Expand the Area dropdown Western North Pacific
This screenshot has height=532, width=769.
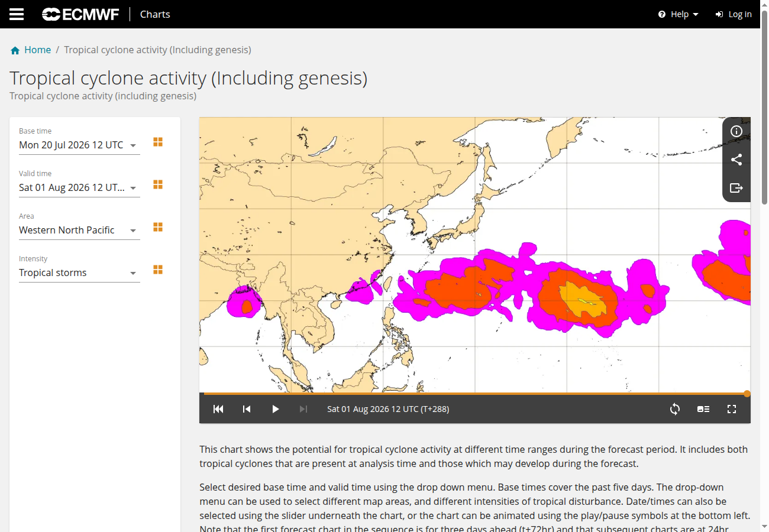79,230
